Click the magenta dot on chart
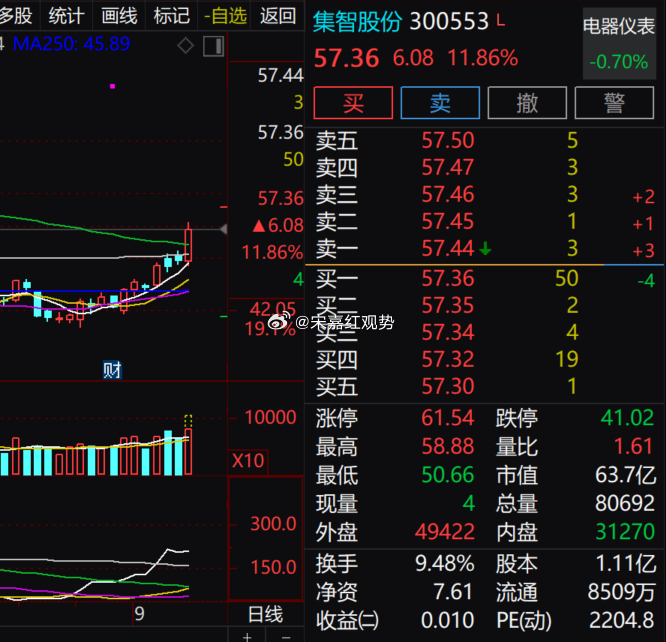The height and width of the screenshot is (642, 666). [113, 86]
